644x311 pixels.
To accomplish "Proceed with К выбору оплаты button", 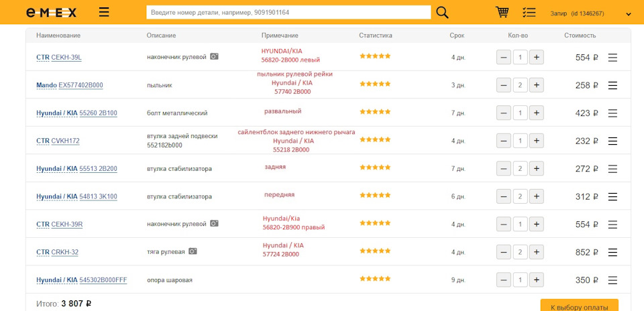I will click(579, 306).
